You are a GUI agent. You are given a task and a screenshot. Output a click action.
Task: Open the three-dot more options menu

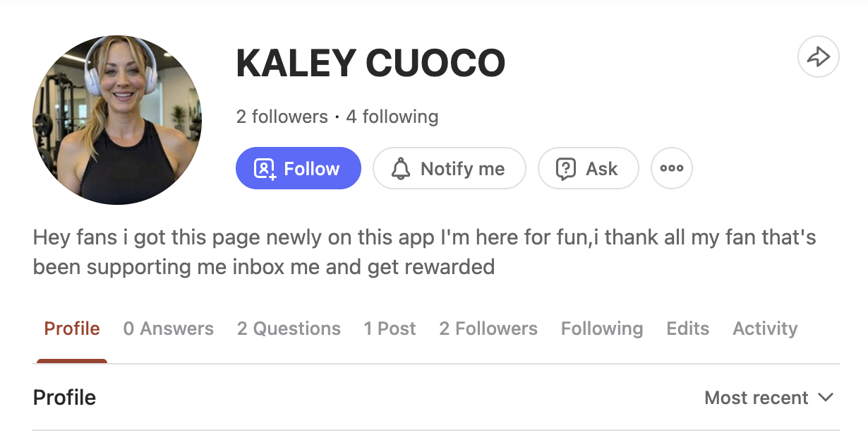[671, 168]
